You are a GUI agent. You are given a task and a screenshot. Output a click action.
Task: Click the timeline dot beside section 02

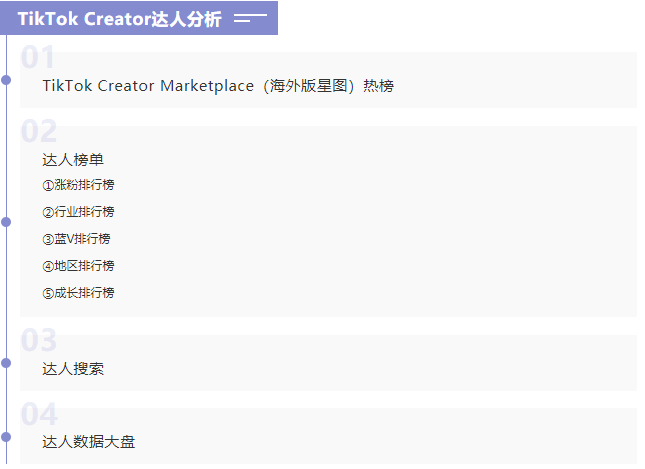[6, 221]
